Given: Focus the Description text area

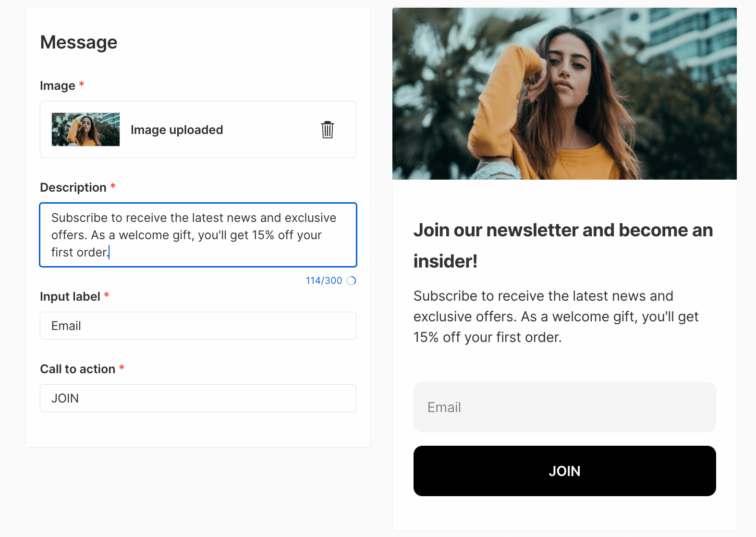Looking at the screenshot, I should tap(198, 235).
